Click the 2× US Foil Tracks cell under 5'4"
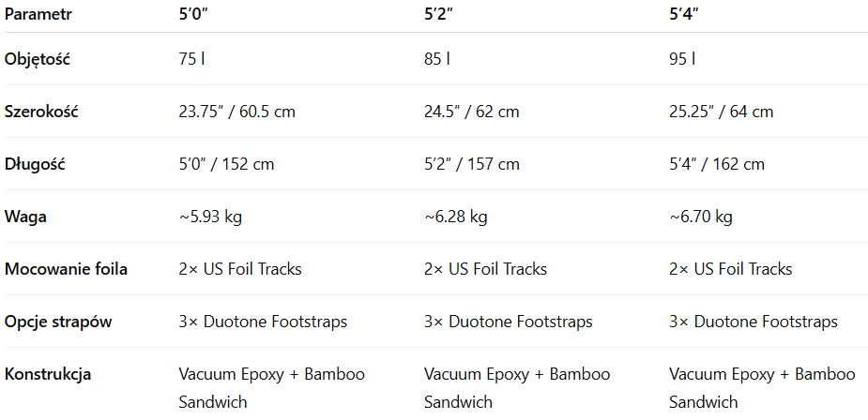 coord(730,269)
